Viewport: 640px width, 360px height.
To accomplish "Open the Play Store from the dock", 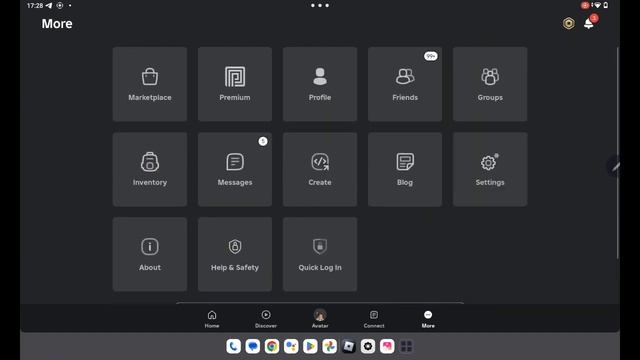I will pos(310,347).
